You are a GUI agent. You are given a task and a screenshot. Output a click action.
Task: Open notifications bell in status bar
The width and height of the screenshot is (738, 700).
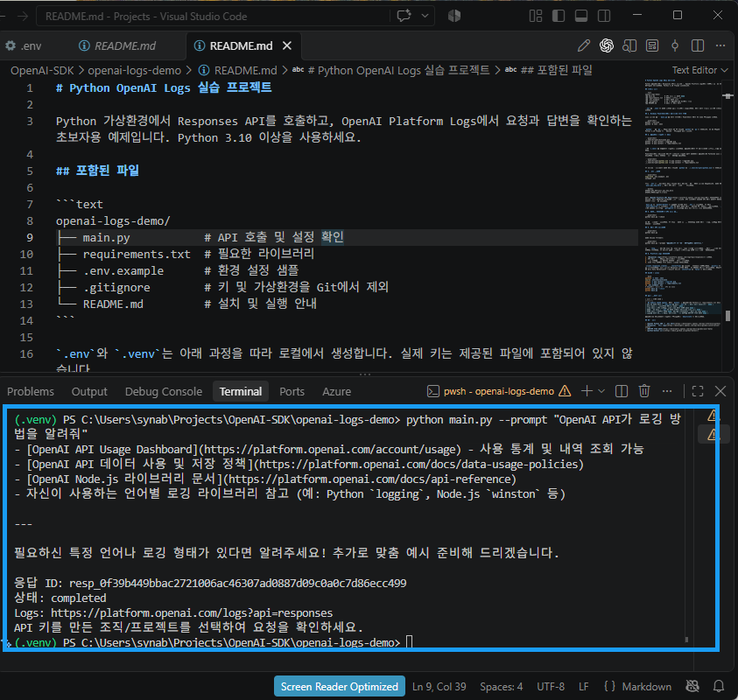(719, 686)
